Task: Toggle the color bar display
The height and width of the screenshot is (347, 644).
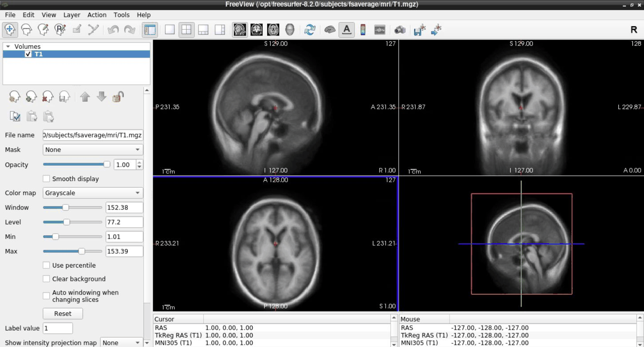Action: coord(363,30)
